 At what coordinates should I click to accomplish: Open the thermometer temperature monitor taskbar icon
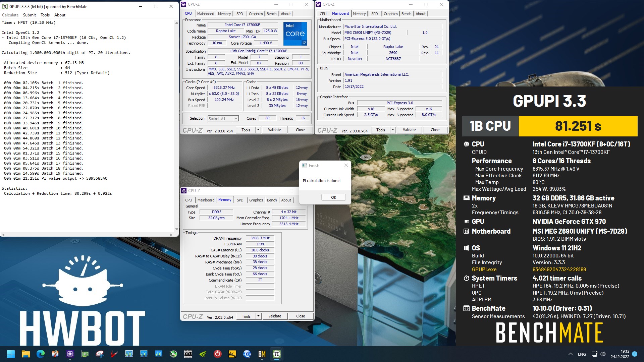(55, 354)
